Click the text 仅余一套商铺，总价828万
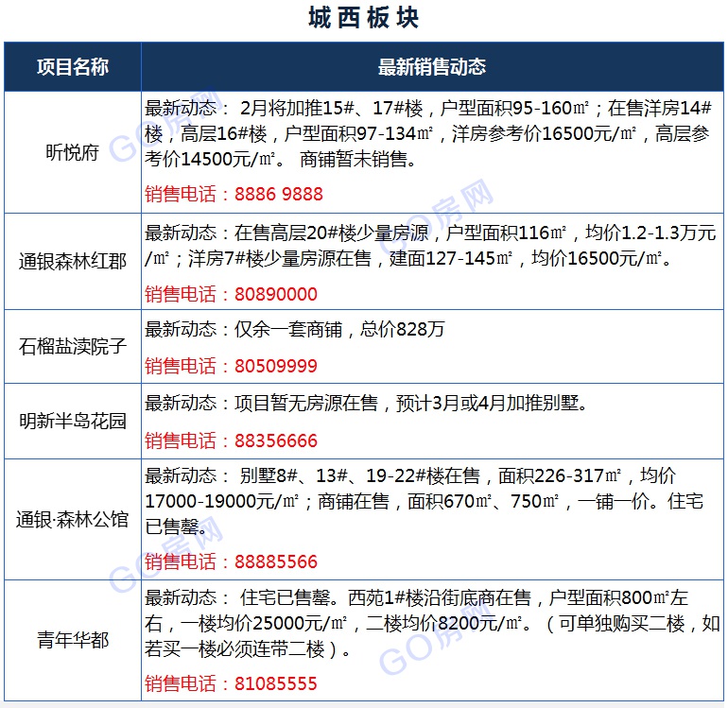The width and height of the screenshot is (728, 708). [x=339, y=329]
